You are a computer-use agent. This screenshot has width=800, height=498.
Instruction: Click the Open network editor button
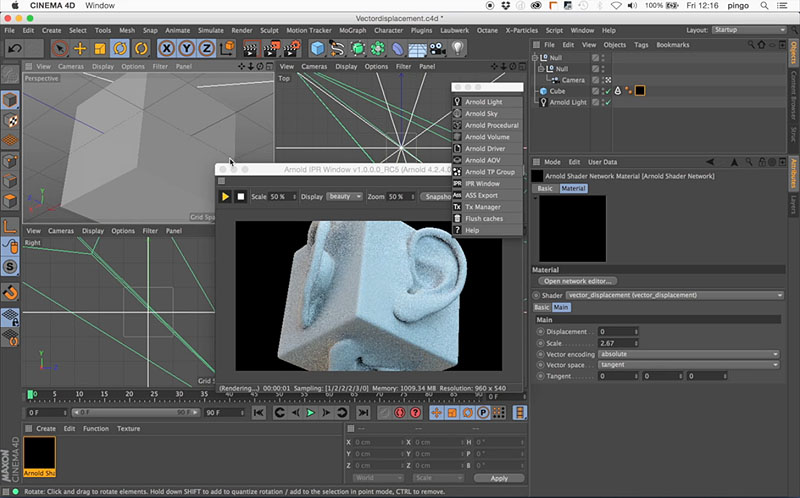click(x=578, y=281)
